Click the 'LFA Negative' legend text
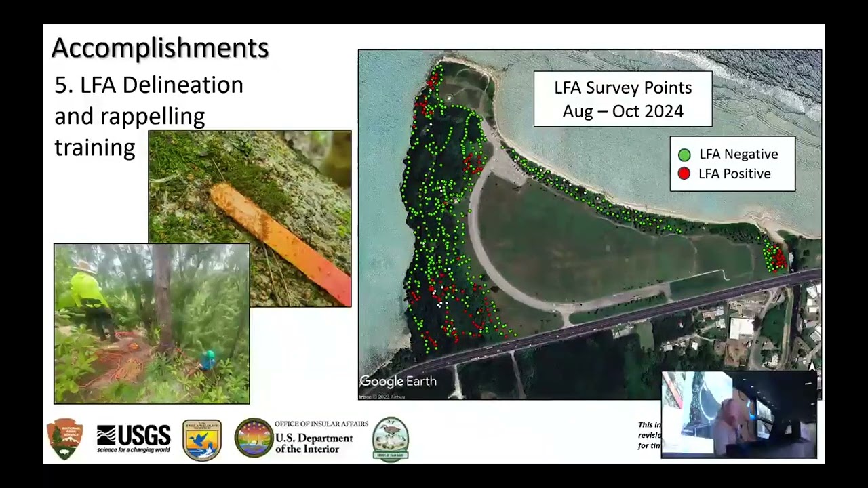The image size is (868, 488). 738,155
